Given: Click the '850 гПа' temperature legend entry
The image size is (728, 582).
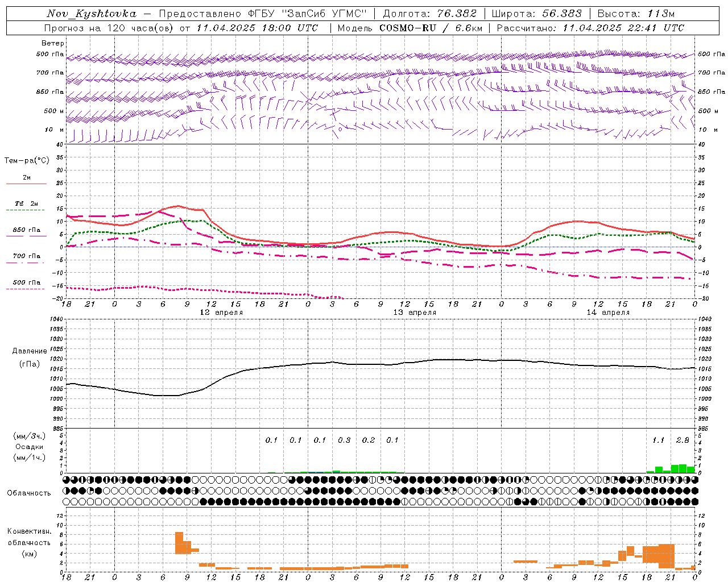Looking at the screenshot, I should pyautogui.click(x=27, y=230).
